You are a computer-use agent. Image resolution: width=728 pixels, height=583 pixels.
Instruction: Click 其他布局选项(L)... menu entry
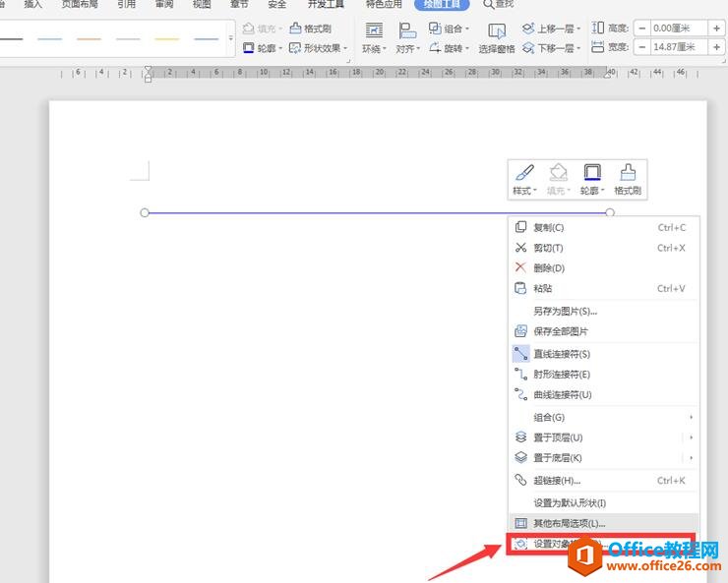coord(569,523)
